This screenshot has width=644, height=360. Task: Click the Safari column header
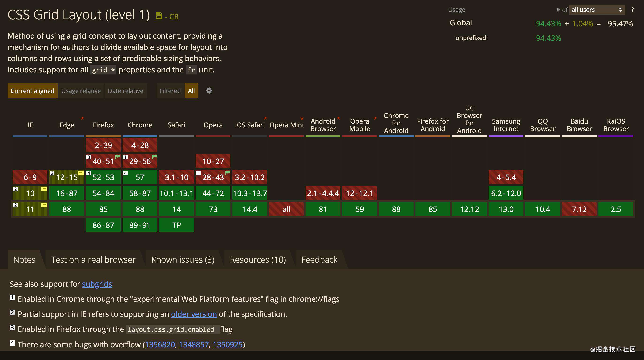click(176, 125)
